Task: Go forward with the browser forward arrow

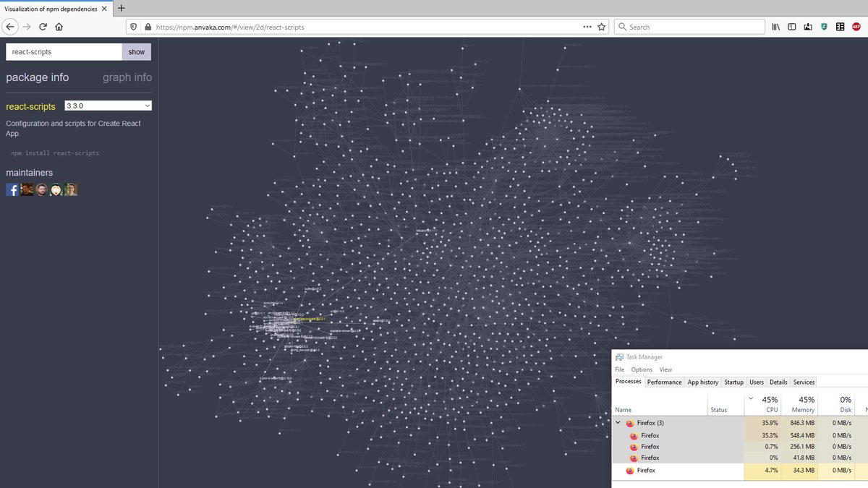Action: [x=27, y=27]
